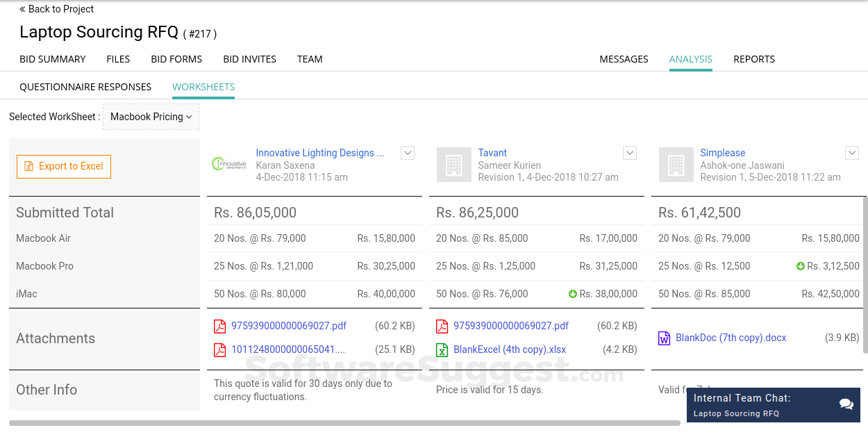Screen dimensions: 868x437
Task: Open the Reports tab
Action: click(x=754, y=59)
